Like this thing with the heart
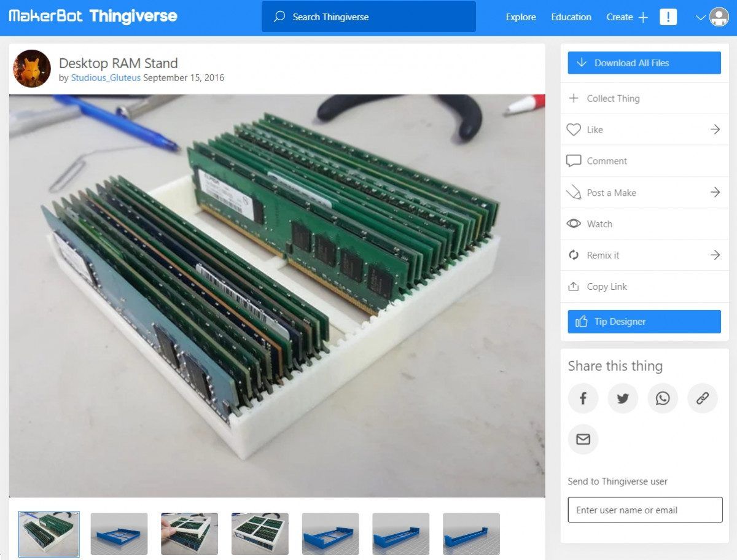The image size is (737, 560). (x=574, y=130)
